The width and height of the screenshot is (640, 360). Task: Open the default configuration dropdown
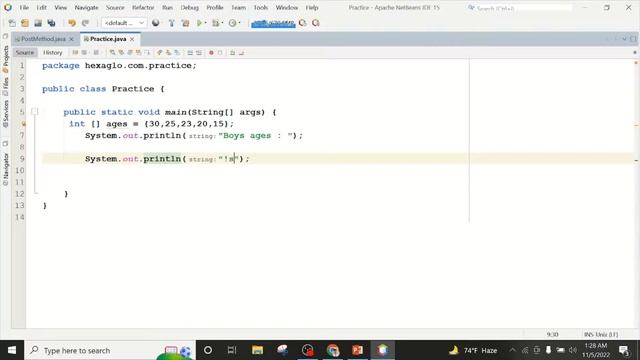124,23
